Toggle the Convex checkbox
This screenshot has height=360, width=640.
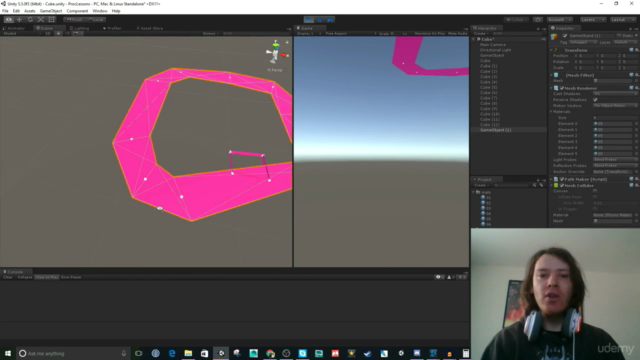click(596, 191)
